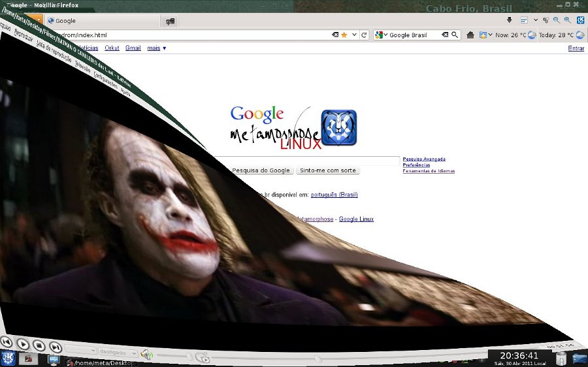Open Firefox downloads arrow icon
The height and width of the screenshot is (367, 588).
pos(509,20)
